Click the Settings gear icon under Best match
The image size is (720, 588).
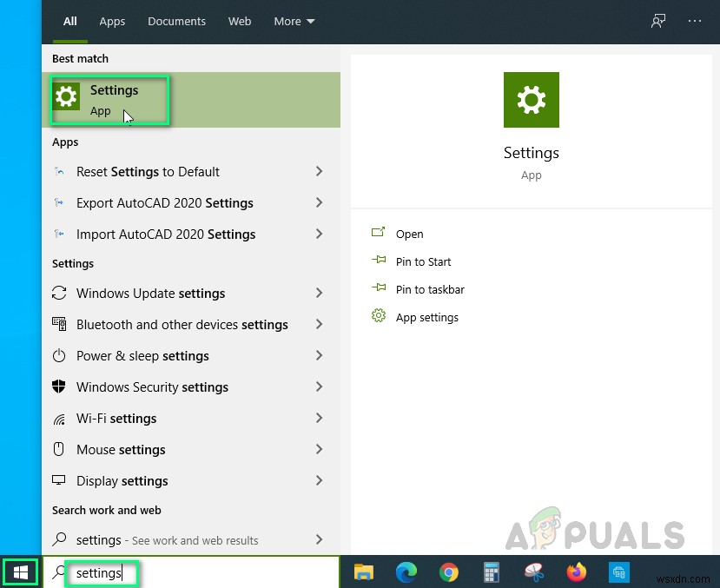pos(66,96)
